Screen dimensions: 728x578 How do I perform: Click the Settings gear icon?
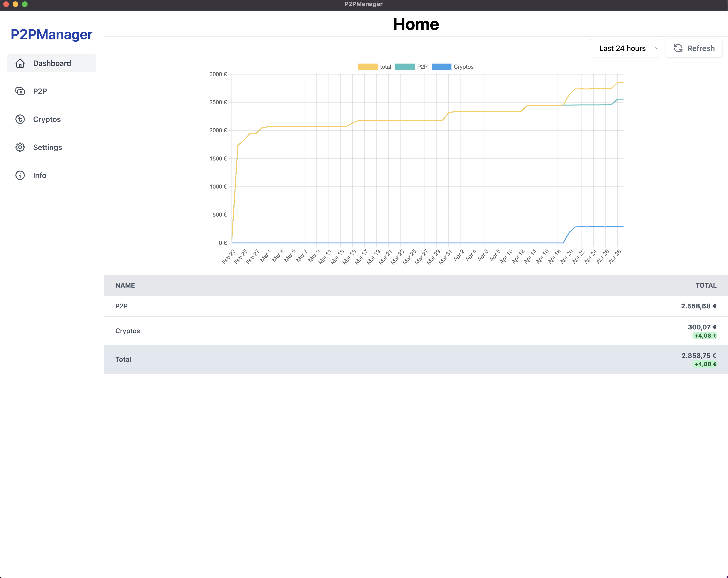point(20,147)
